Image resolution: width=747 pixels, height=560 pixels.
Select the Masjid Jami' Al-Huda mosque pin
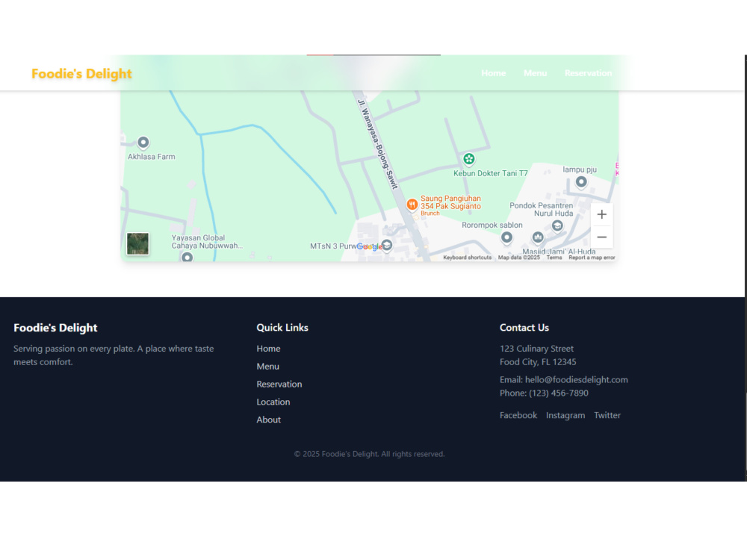537,237
